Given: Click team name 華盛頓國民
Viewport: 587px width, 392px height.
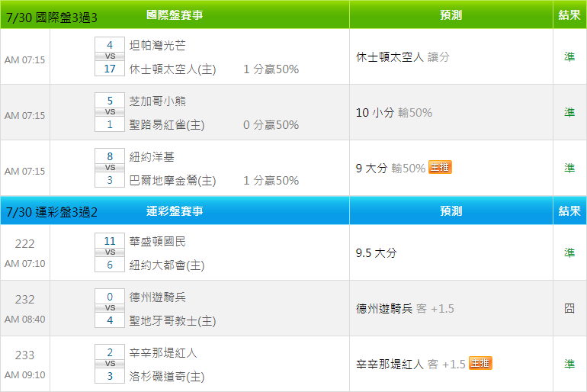Looking at the screenshot, I should (157, 242).
